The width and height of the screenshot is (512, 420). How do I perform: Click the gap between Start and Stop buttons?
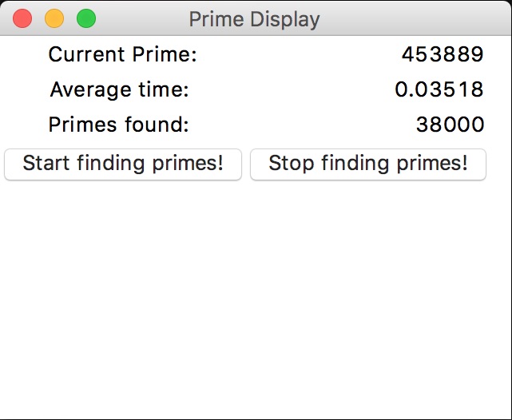(x=246, y=164)
